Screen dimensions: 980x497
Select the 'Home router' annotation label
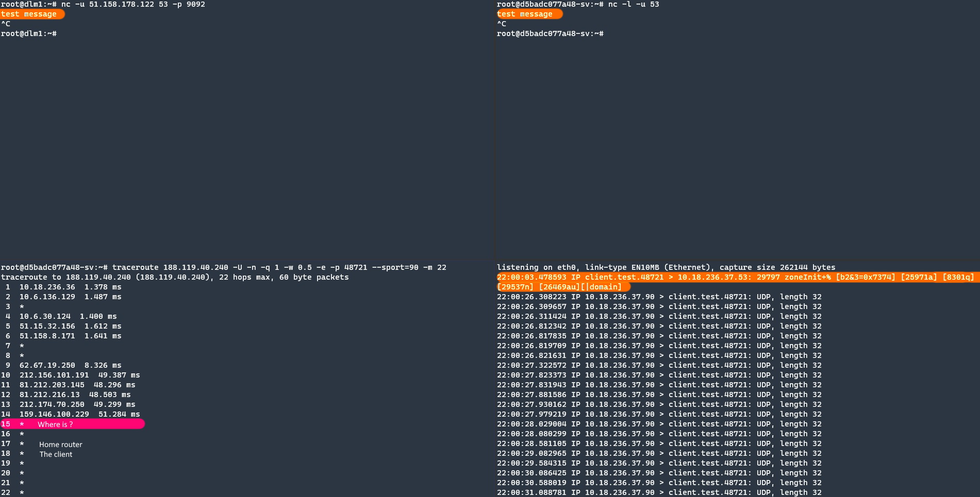click(60, 444)
